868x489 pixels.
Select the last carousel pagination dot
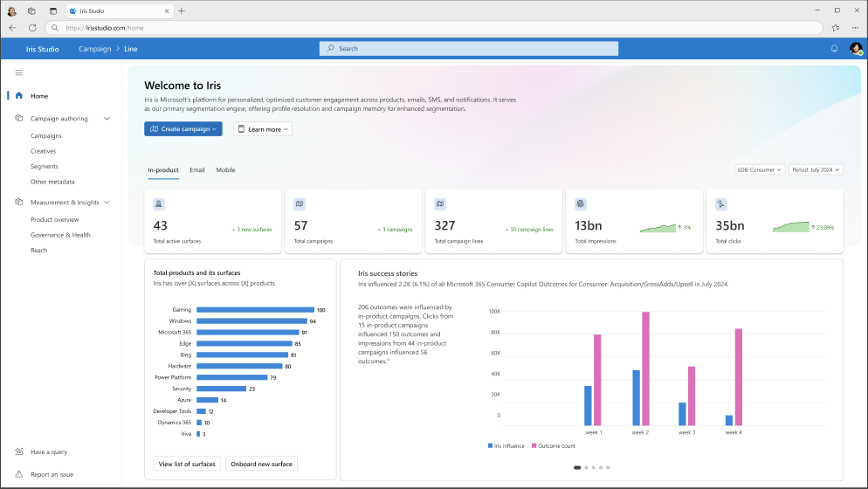pyautogui.click(x=608, y=467)
